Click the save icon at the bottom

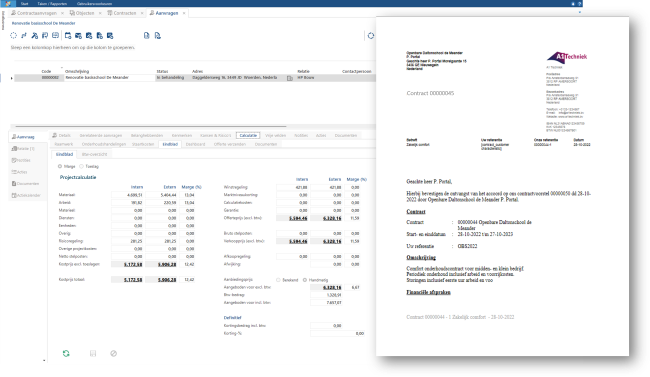(x=93, y=353)
